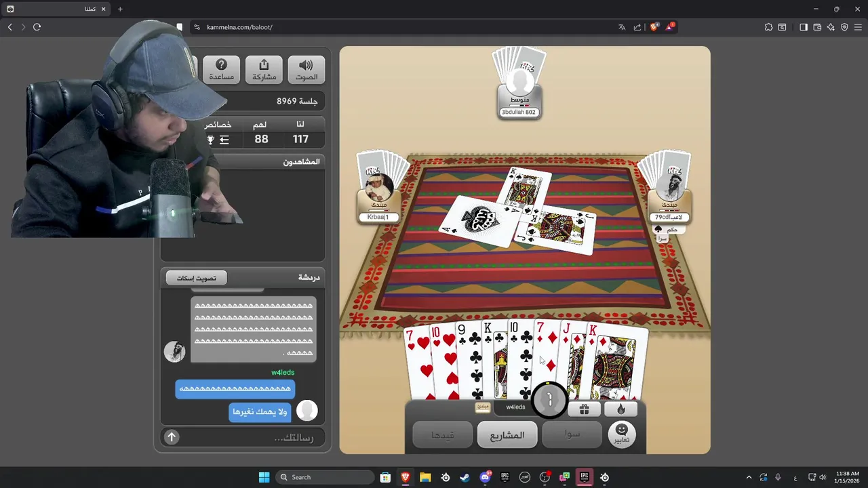Click player 3bdullah 802 avatar
Viewport: 868px width, 488px height.
point(520,83)
